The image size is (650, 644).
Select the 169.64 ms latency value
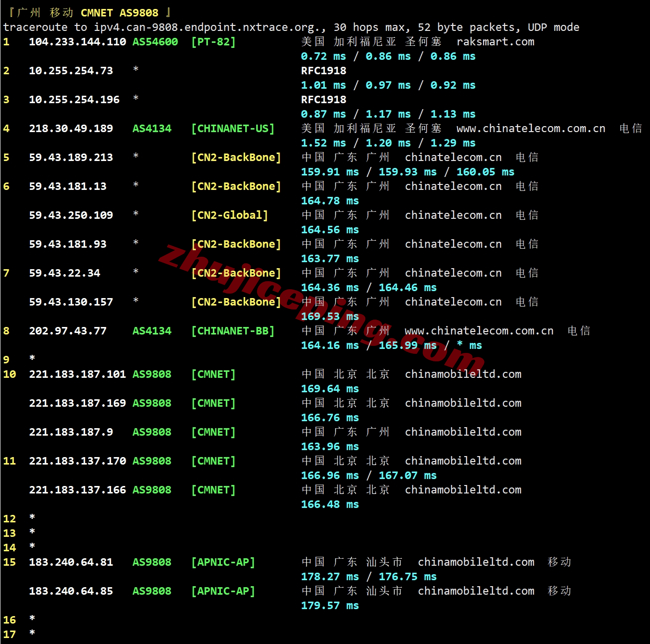tap(330, 389)
